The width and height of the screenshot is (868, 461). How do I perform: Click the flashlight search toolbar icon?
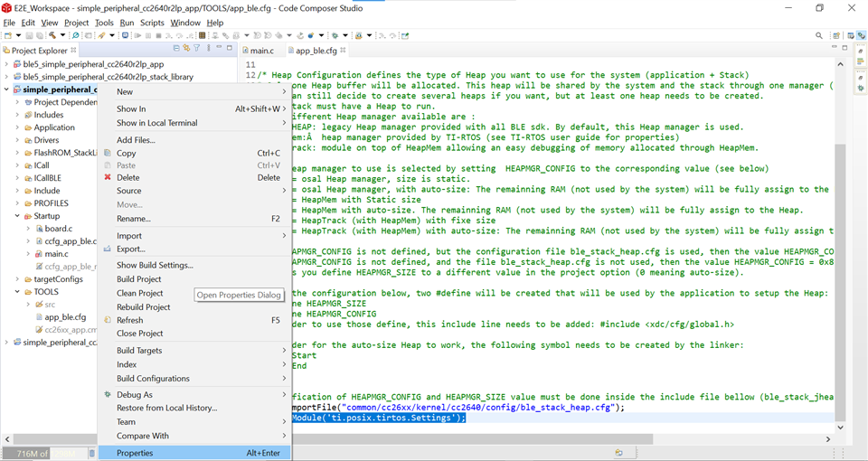(x=75, y=35)
